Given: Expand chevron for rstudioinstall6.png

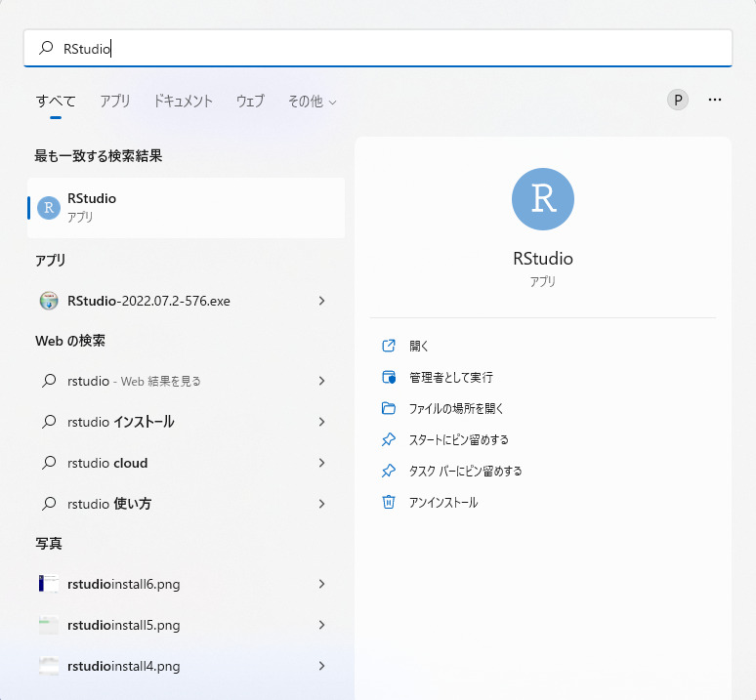Looking at the screenshot, I should click(321, 584).
